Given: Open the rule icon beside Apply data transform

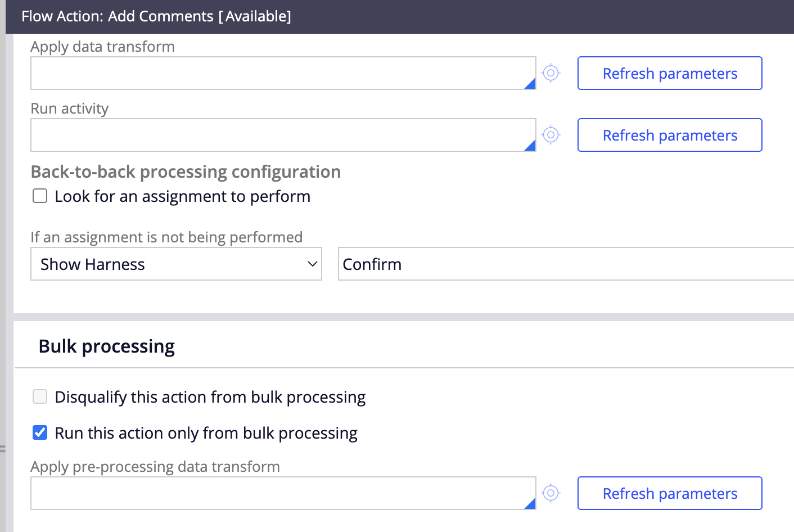Looking at the screenshot, I should pos(551,73).
